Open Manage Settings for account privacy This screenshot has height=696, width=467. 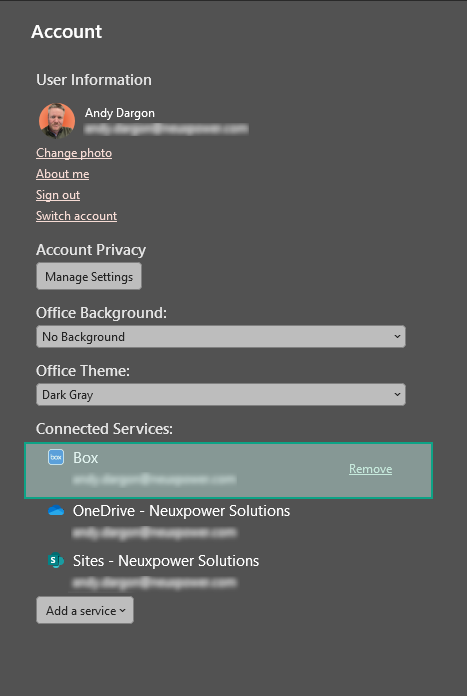point(89,276)
